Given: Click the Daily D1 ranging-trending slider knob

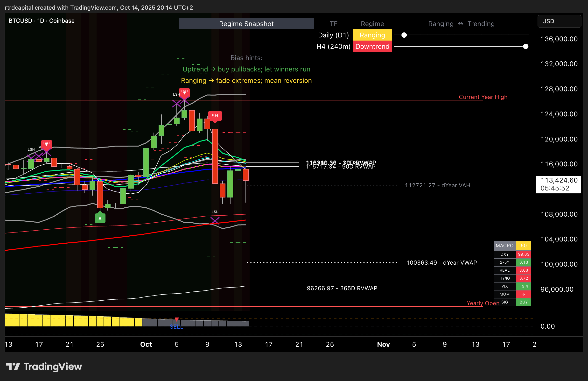Looking at the screenshot, I should pyautogui.click(x=404, y=35).
